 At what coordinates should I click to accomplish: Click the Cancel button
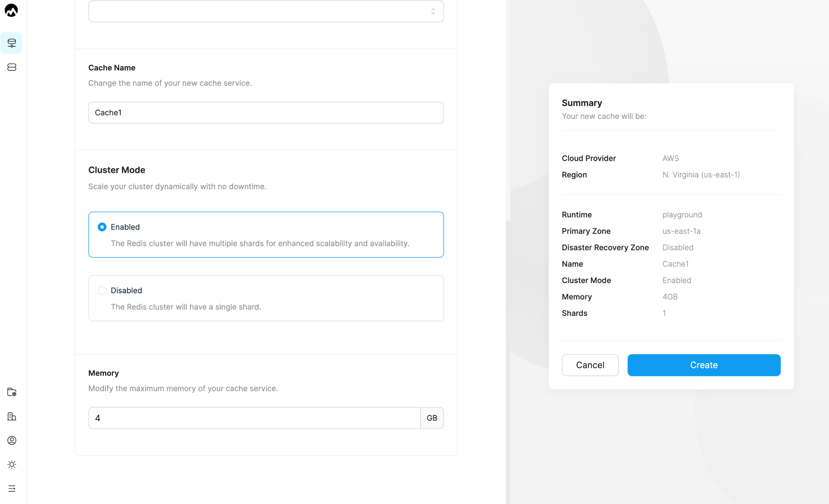click(590, 365)
